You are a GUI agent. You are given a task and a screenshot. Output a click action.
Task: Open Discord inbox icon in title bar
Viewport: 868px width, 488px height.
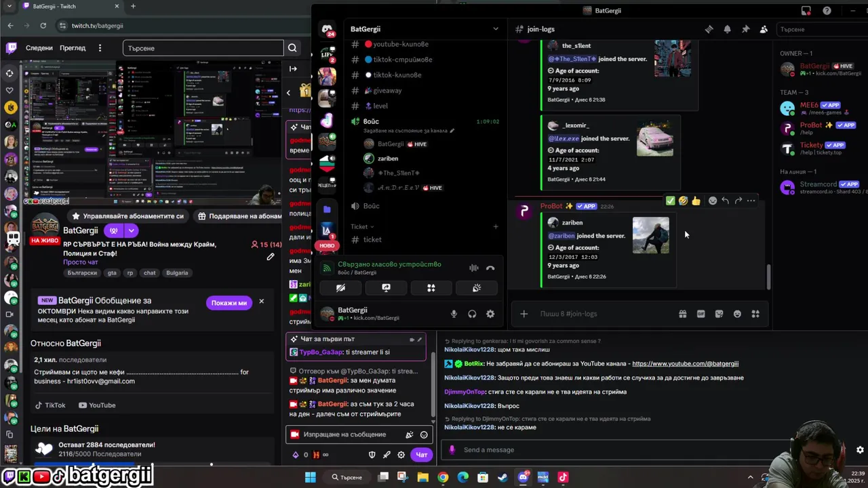(x=806, y=10)
